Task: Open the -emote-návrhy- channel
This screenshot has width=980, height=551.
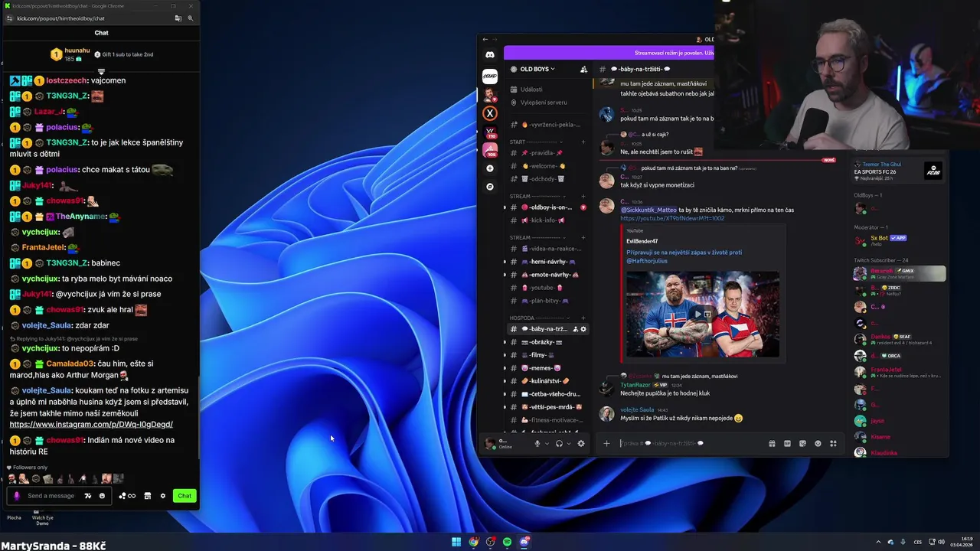Action: pos(549,275)
